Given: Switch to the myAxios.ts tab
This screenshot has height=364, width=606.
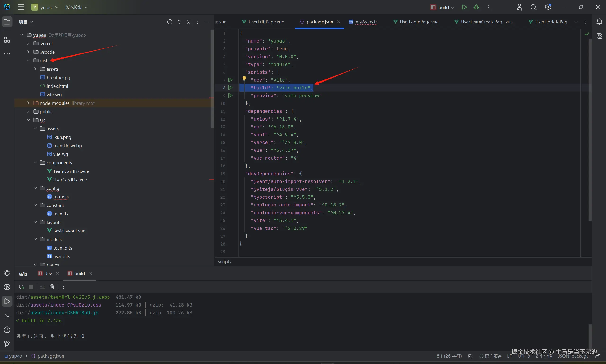Looking at the screenshot, I should [x=366, y=22].
